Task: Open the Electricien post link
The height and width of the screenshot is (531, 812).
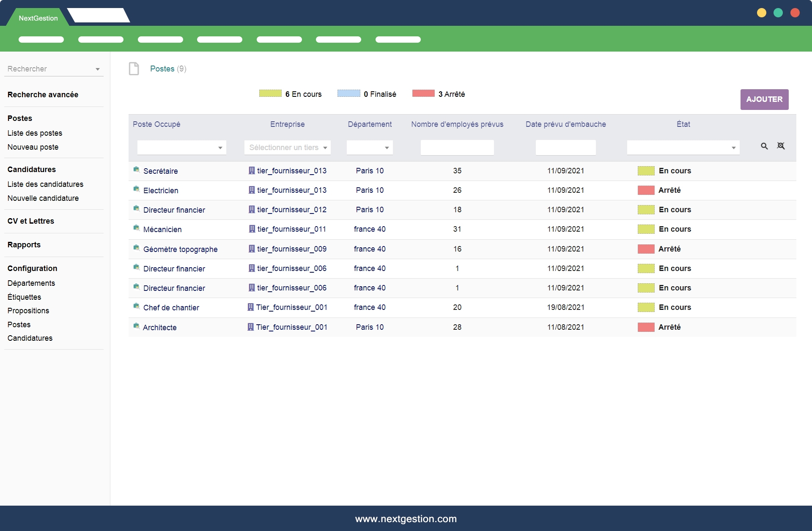Action: click(161, 191)
